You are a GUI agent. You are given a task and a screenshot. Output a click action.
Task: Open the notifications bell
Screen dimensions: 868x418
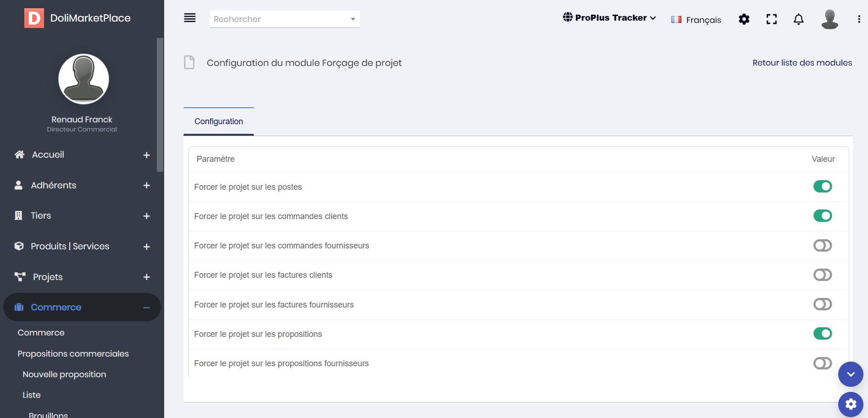pos(798,19)
